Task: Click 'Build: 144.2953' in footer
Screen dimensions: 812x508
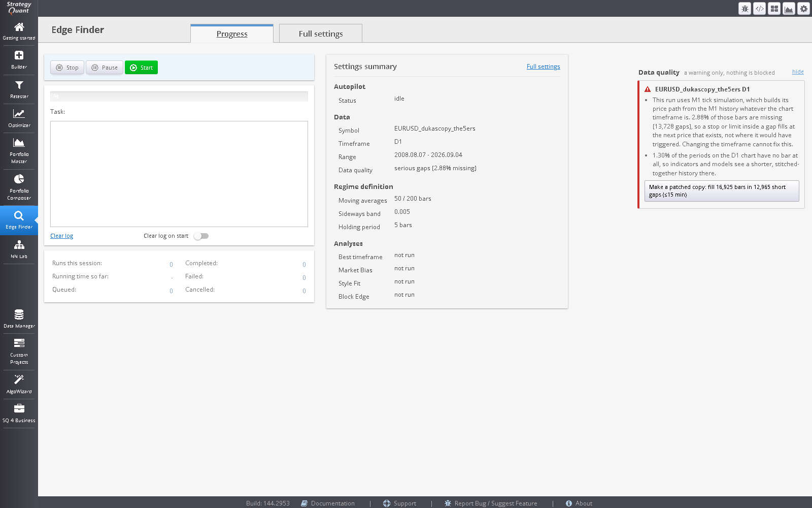Action: [268, 503]
